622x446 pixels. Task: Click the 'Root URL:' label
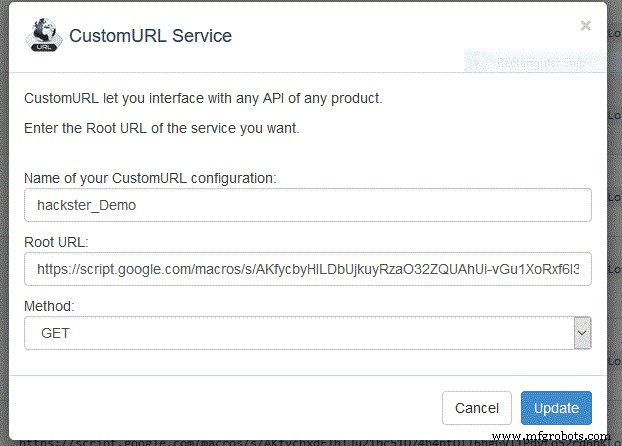(56, 242)
